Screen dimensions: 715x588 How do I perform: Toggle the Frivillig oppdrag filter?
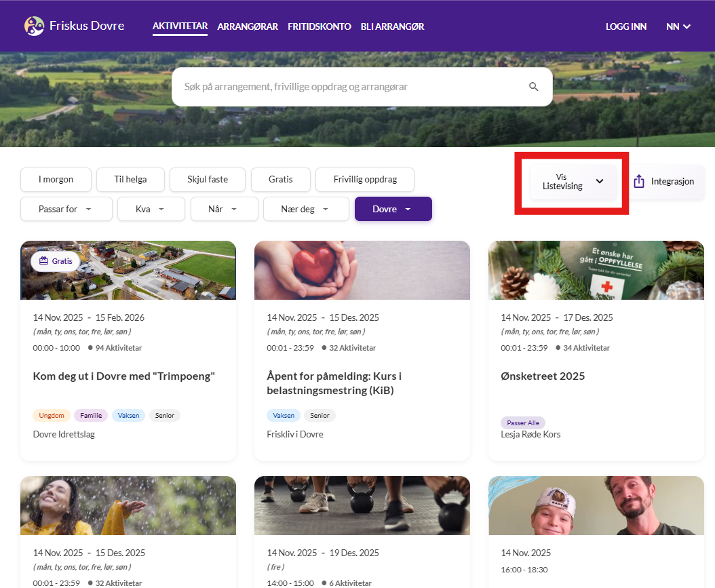(364, 180)
